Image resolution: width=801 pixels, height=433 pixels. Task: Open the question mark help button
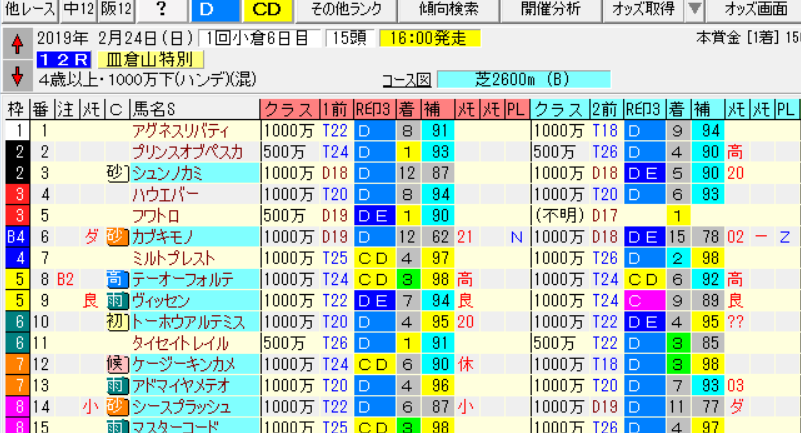coord(161,10)
